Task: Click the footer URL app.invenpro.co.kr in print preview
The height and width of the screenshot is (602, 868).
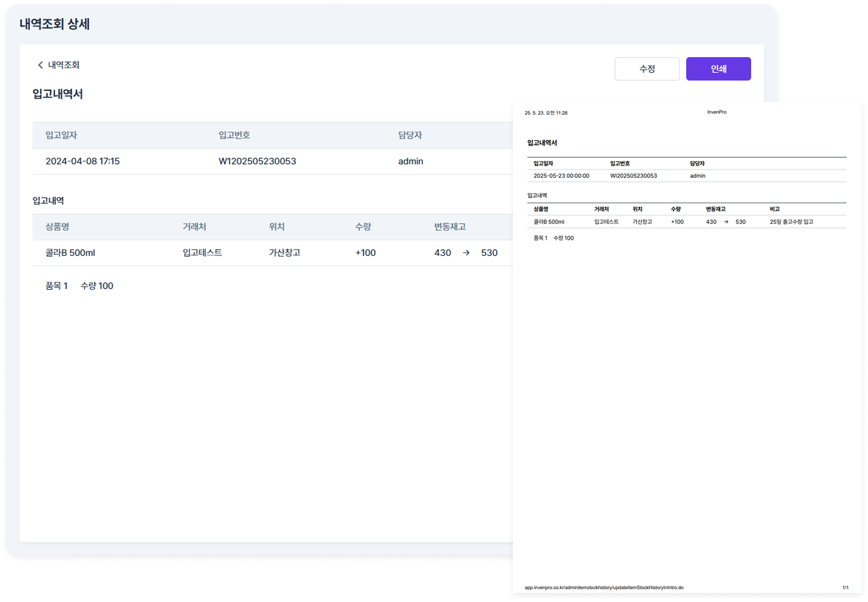Action: (604, 588)
